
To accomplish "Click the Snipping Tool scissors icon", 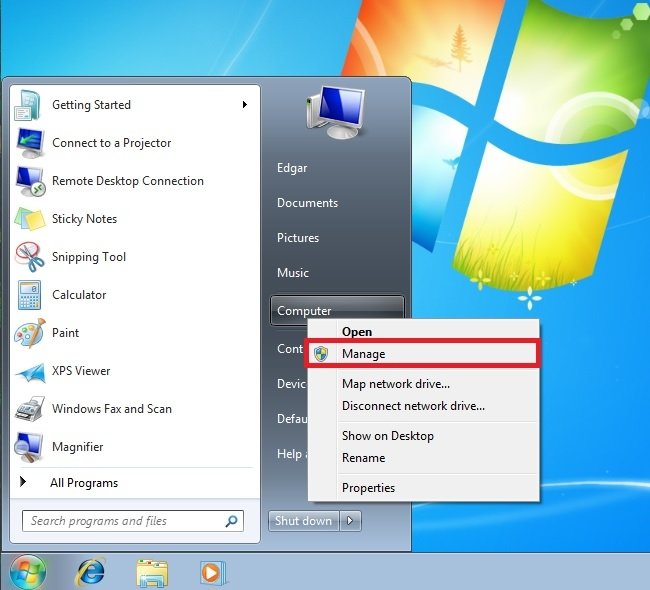I will [x=29, y=257].
